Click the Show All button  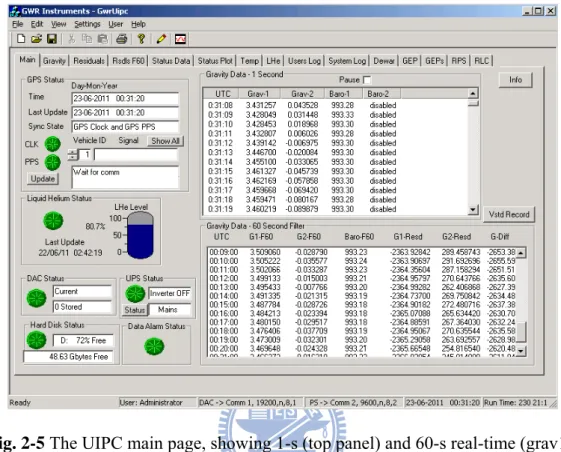(165, 141)
